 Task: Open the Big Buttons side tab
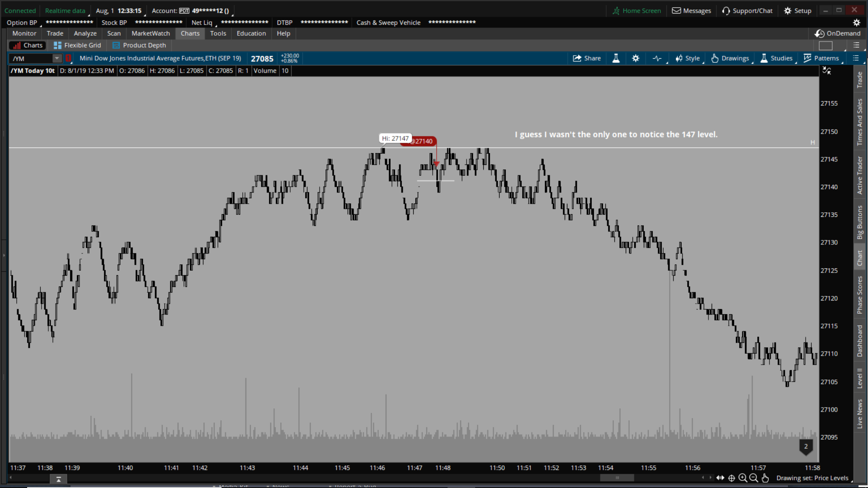pos(859,222)
